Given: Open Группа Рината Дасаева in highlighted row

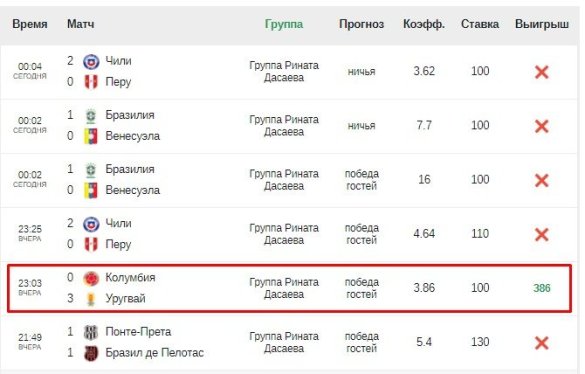Looking at the screenshot, I should click(284, 288).
